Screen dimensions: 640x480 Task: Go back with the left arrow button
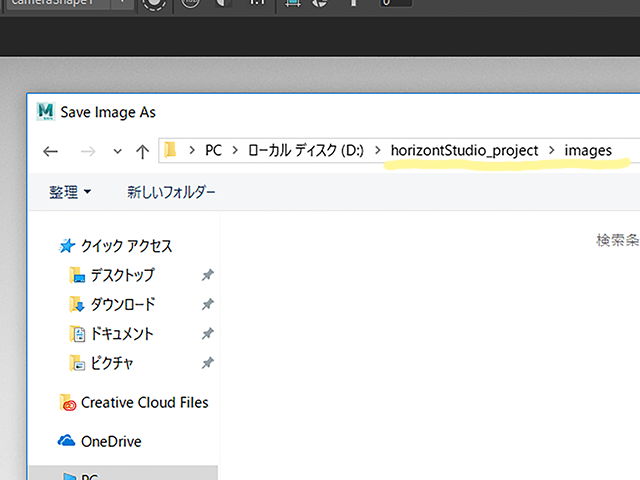point(50,152)
